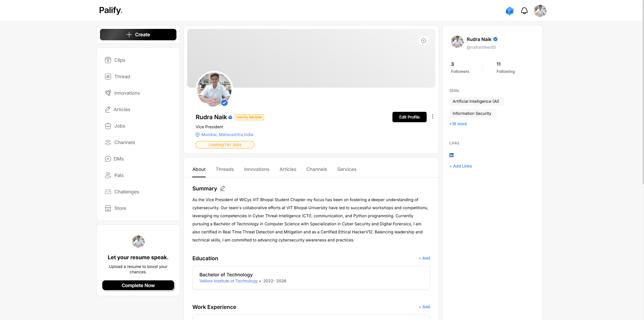Edit cover banner with circular icon
The height and width of the screenshot is (320, 644).
424,41
